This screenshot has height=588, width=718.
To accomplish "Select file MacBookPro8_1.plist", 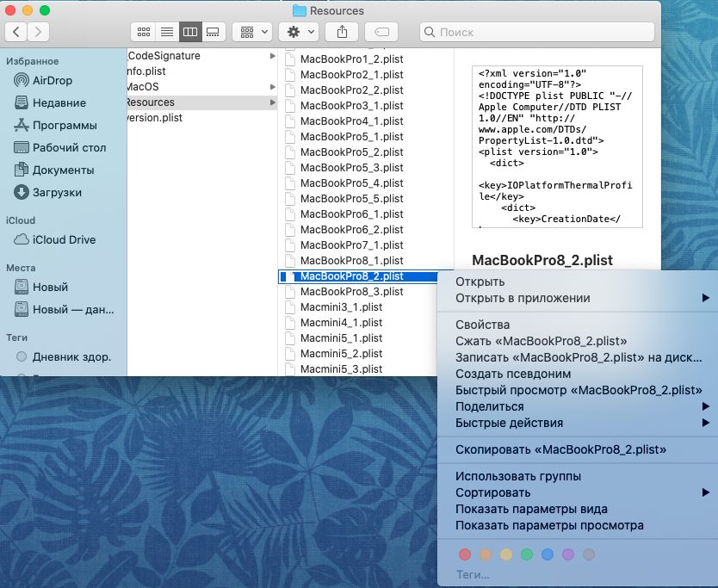I will coord(351,261).
